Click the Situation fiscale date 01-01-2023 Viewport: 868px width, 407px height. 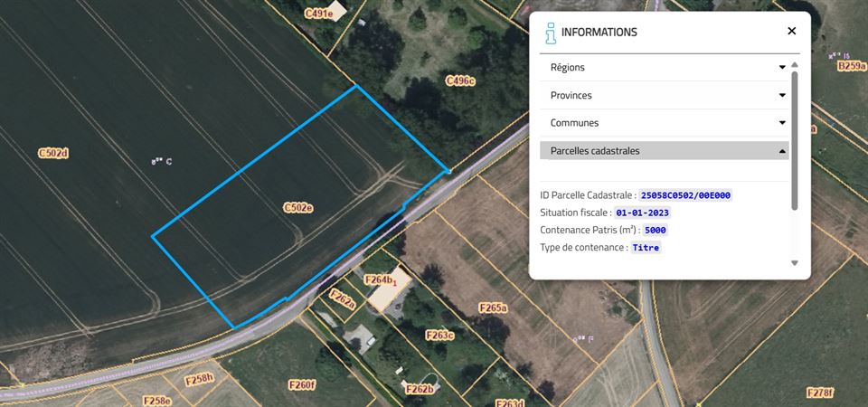tap(643, 213)
